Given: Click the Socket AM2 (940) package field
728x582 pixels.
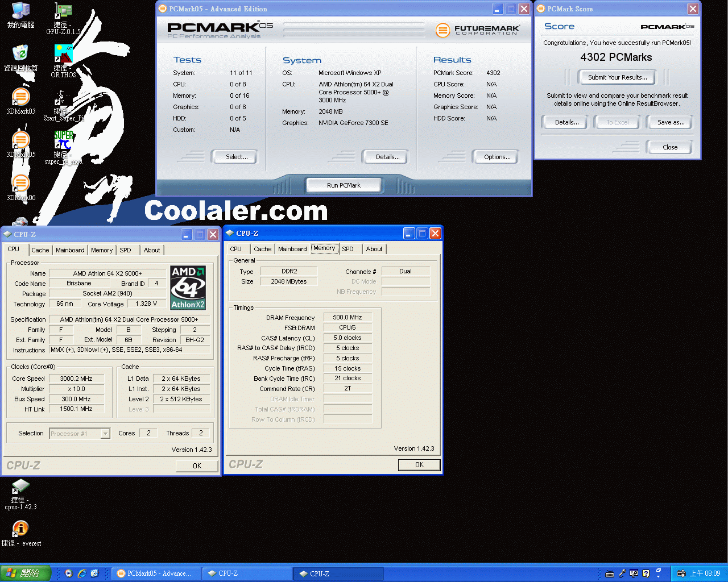Looking at the screenshot, I should (107, 294).
